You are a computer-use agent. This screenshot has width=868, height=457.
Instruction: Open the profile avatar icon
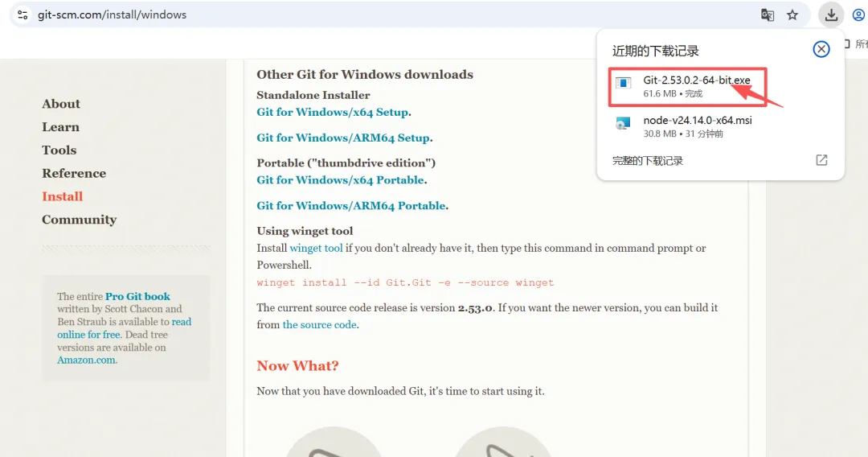point(858,15)
